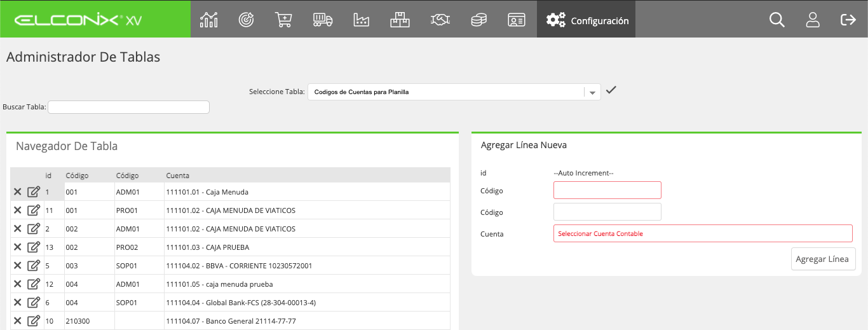Viewport: 868px width, 330px height.
Task: Delete the row with id 11
Action: 18,210
